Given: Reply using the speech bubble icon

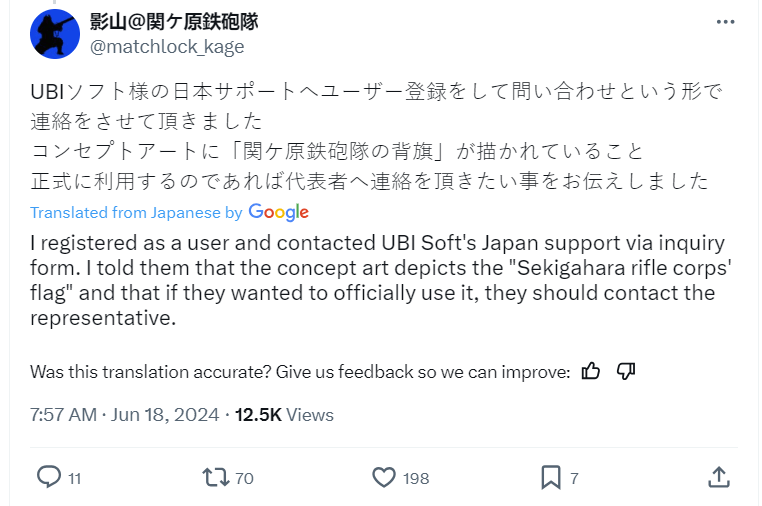Looking at the screenshot, I should click(x=49, y=477).
